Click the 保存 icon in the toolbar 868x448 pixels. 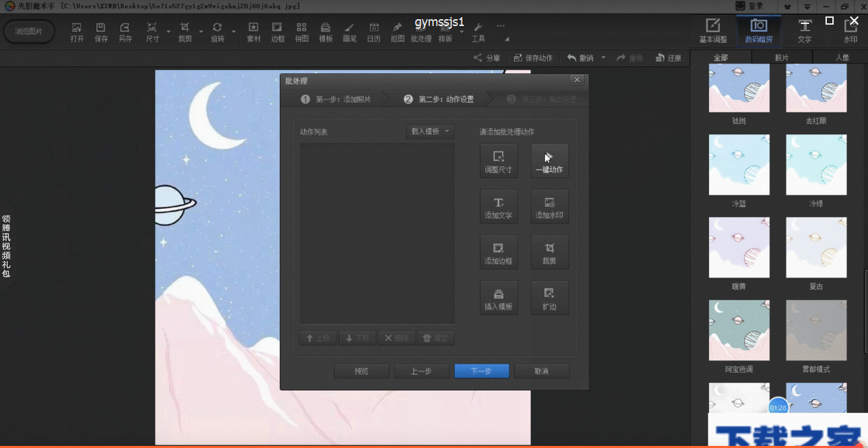101,32
